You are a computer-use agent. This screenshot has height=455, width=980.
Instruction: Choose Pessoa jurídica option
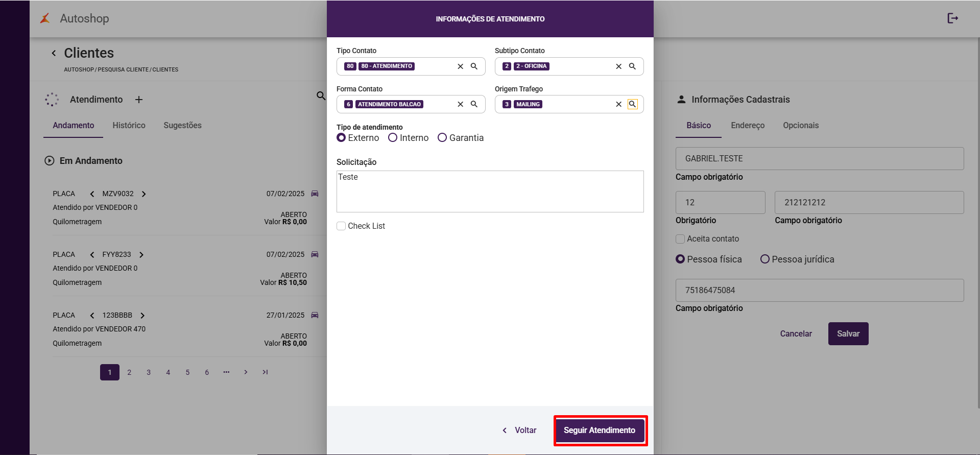tap(765, 259)
